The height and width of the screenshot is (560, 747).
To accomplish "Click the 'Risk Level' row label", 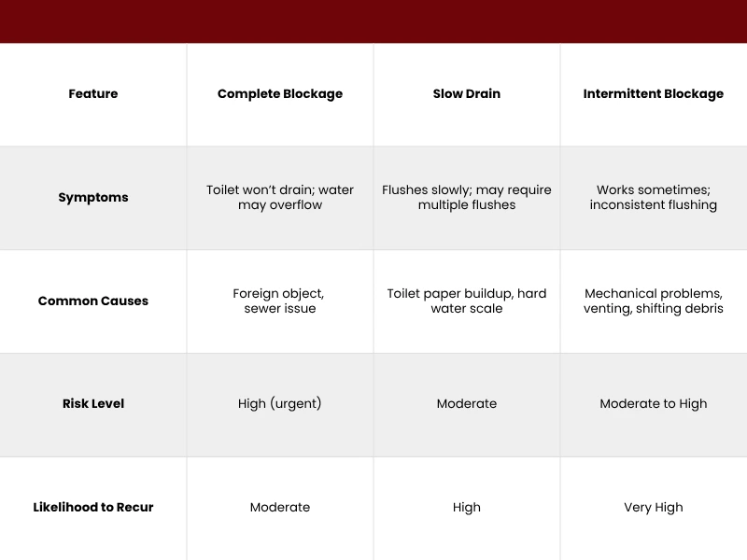I will coord(93,404).
